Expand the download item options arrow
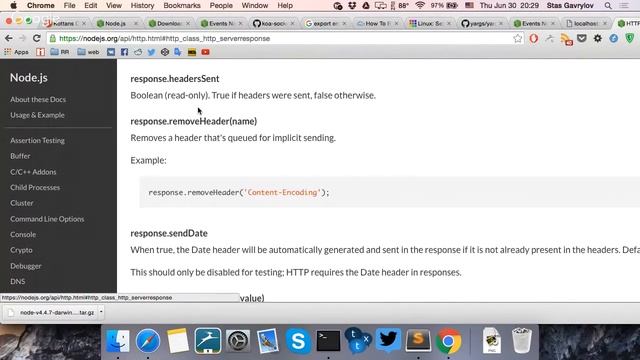The height and width of the screenshot is (360, 640). (101, 312)
